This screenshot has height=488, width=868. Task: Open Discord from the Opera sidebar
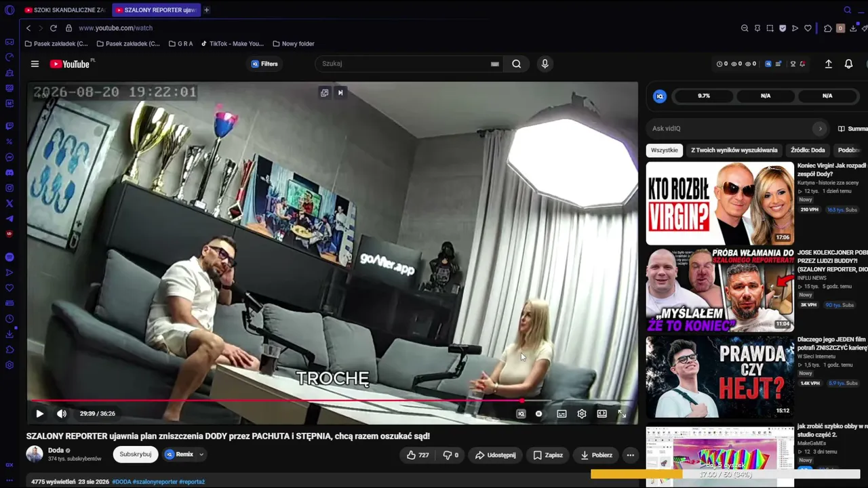coord(9,173)
